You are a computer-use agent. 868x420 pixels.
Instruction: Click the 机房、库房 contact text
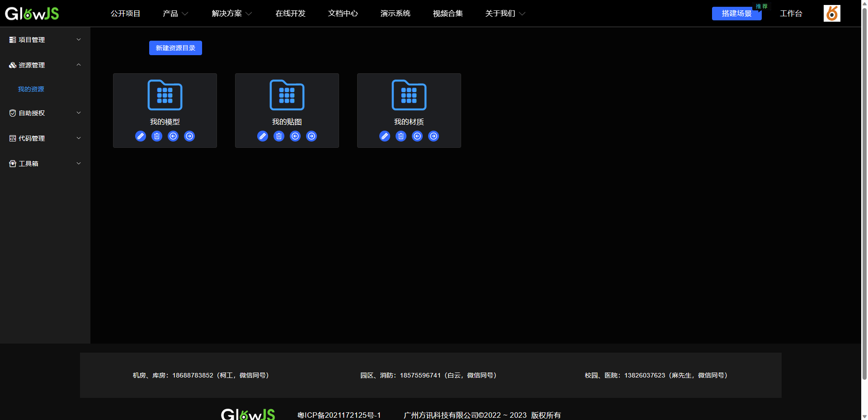tap(201, 375)
